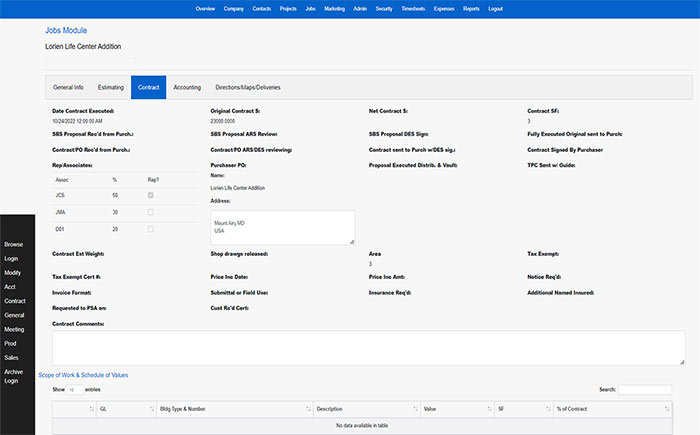Follow the Jobs Module heading link

(66, 30)
